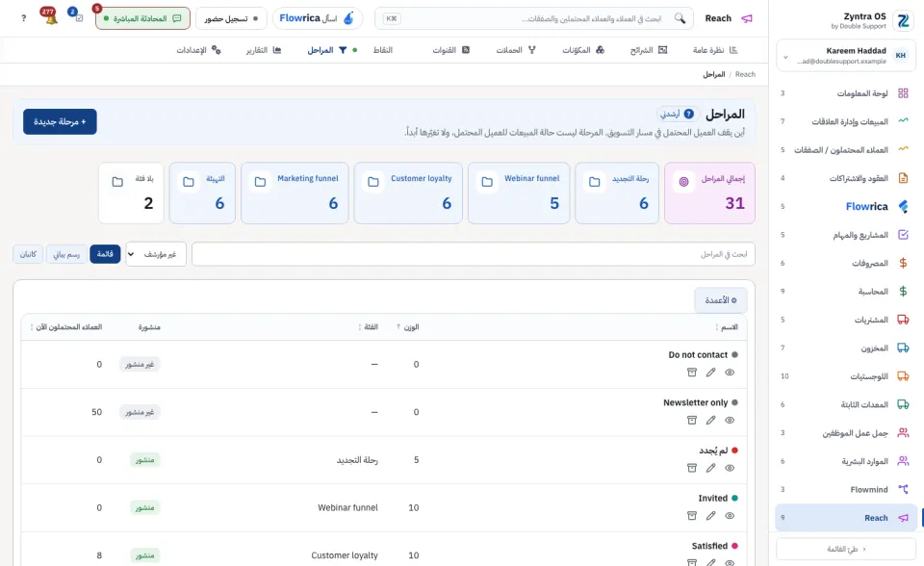The image size is (924, 566).
Task: Click the Reach breadcrumb link
Action: click(x=745, y=74)
